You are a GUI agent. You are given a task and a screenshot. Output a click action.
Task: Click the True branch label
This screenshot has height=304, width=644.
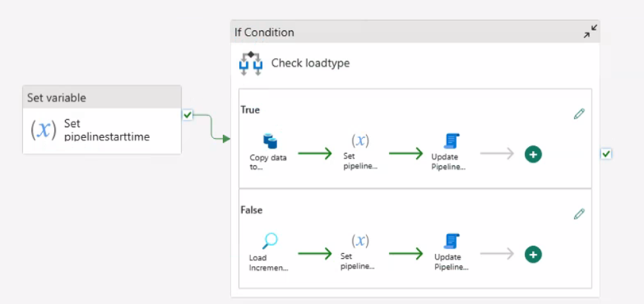point(250,110)
